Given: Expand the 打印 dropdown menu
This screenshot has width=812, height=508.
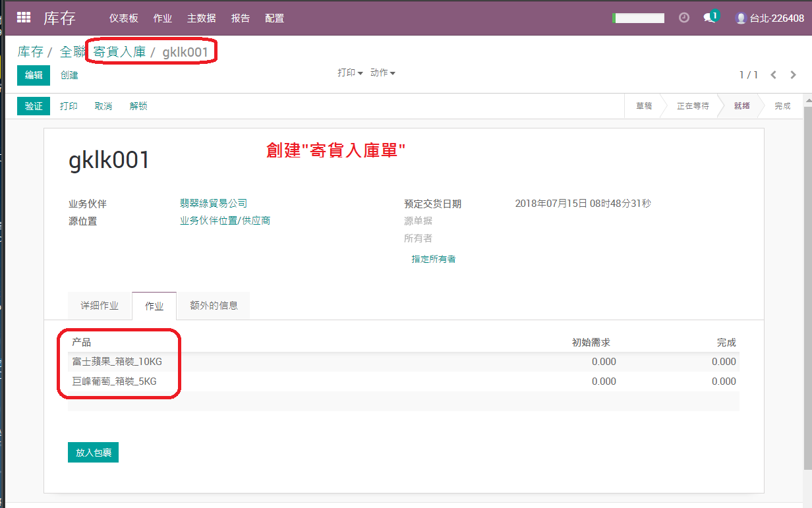Looking at the screenshot, I should point(351,73).
